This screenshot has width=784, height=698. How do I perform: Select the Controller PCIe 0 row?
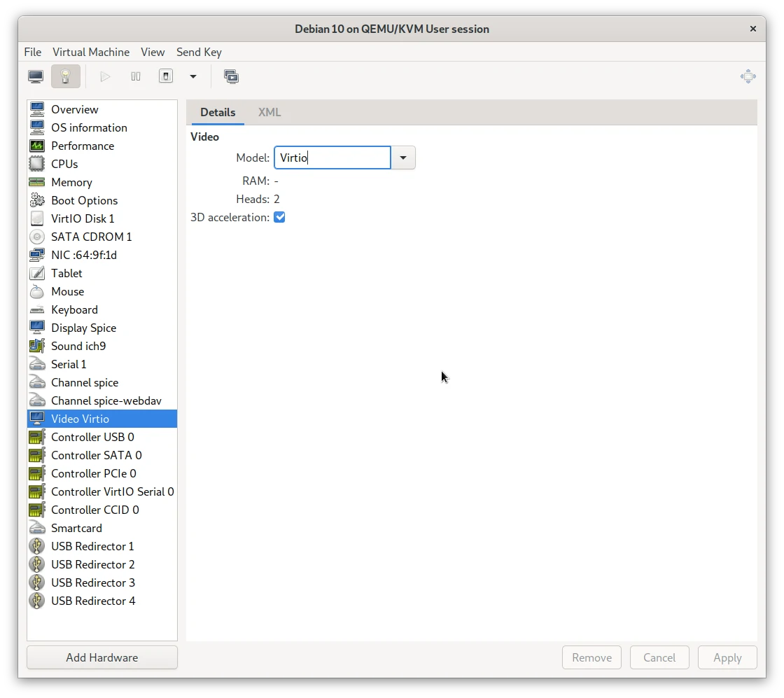tap(102, 473)
